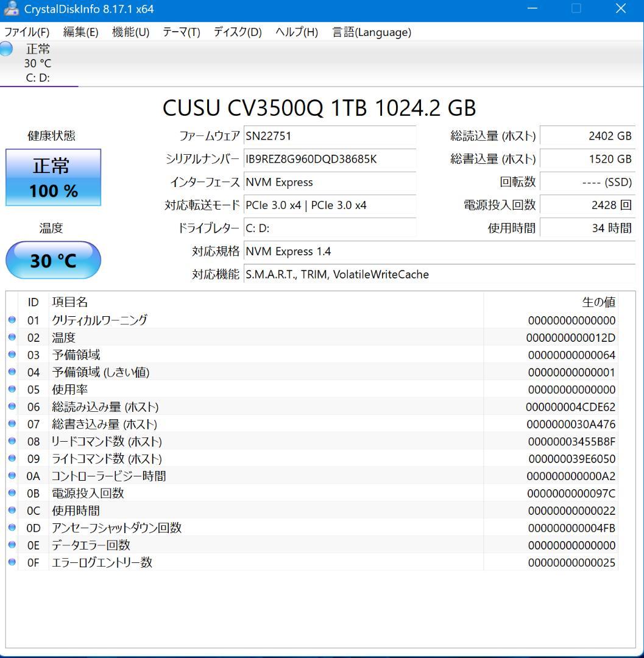Viewport: 644px width, 658px height.
Task: Click the CrystalDiskInfo title bar application icon
Action: pyautogui.click(x=10, y=9)
